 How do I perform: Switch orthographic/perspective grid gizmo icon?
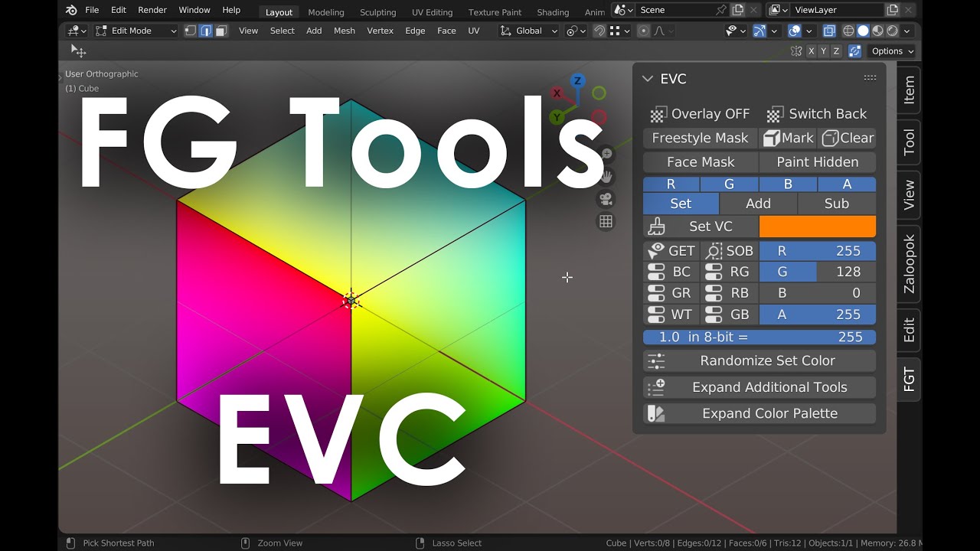606,221
